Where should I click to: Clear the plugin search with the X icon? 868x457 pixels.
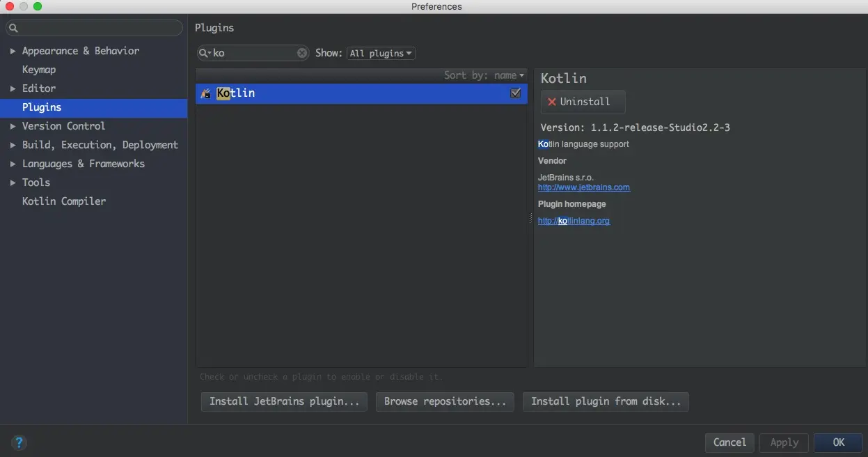point(302,53)
